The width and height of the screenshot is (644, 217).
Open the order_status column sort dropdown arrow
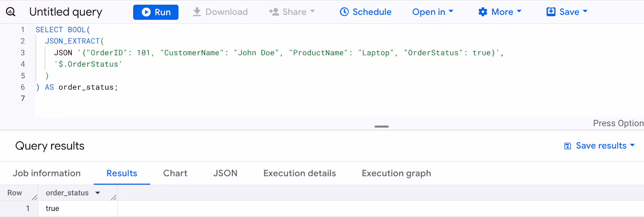click(x=97, y=193)
